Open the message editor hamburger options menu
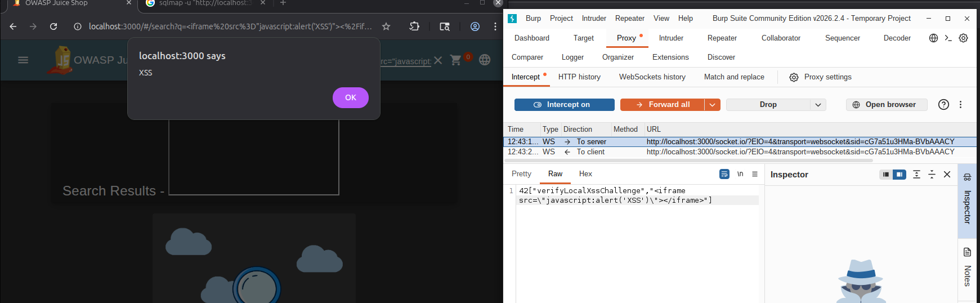Viewport: 980px width, 303px height. (x=755, y=174)
